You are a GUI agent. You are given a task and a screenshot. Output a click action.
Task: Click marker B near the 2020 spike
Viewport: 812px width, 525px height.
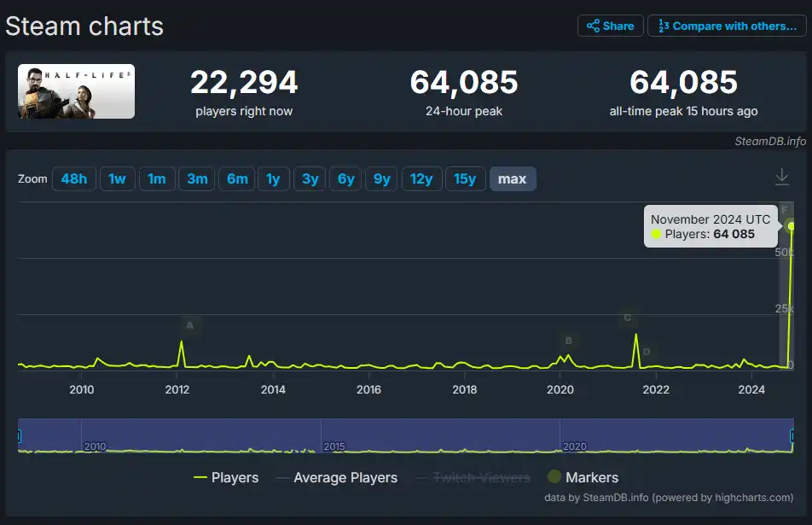567,340
